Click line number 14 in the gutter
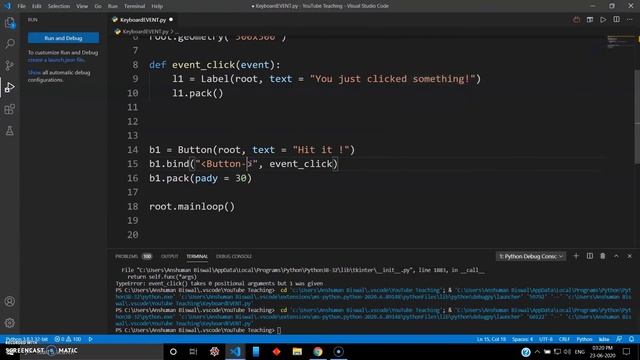 pos(133,150)
